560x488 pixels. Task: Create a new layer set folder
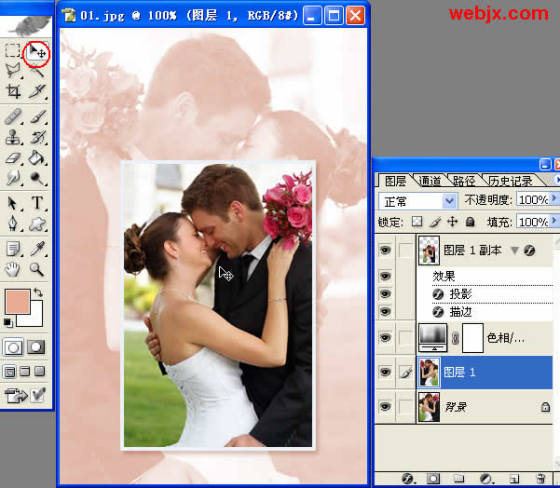pos(459,478)
